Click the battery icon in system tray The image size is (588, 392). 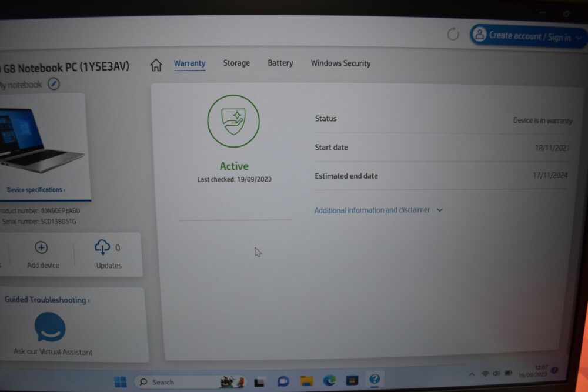(509, 373)
